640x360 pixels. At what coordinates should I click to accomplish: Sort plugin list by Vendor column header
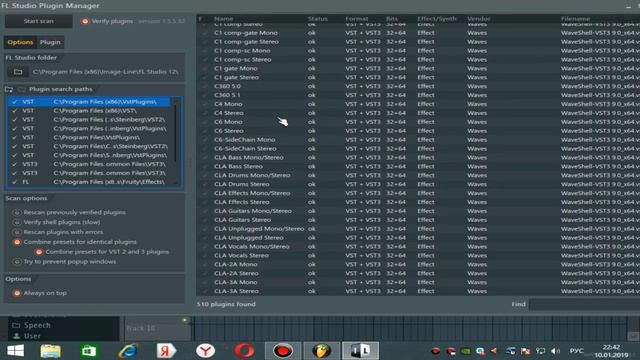tap(479, 19)
